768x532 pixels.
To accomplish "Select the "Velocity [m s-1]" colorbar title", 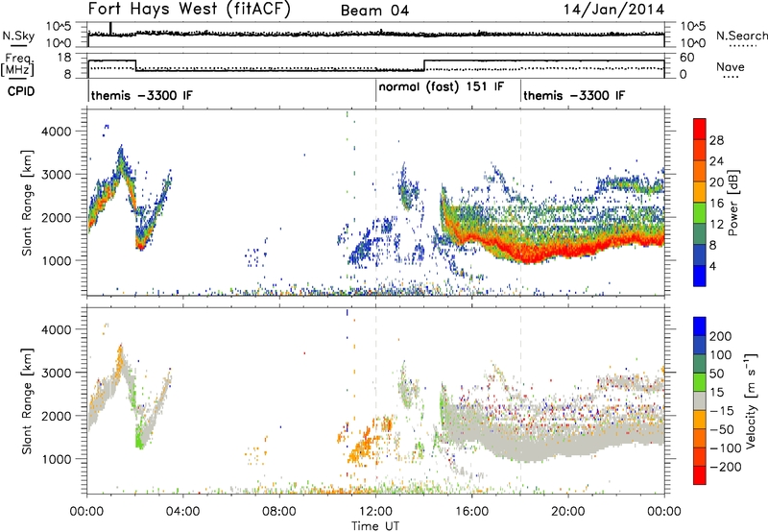I will coord(751,400).
